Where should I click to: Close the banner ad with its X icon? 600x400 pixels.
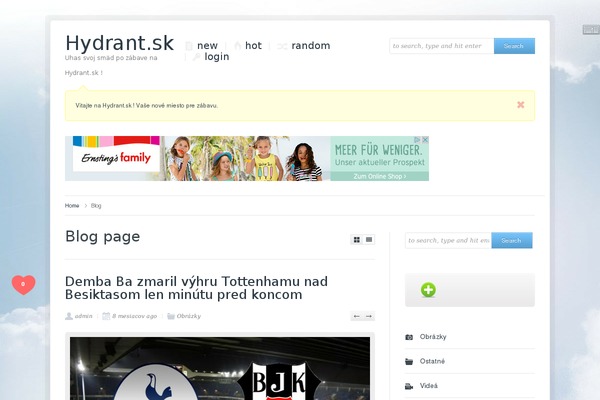[425, 140]
